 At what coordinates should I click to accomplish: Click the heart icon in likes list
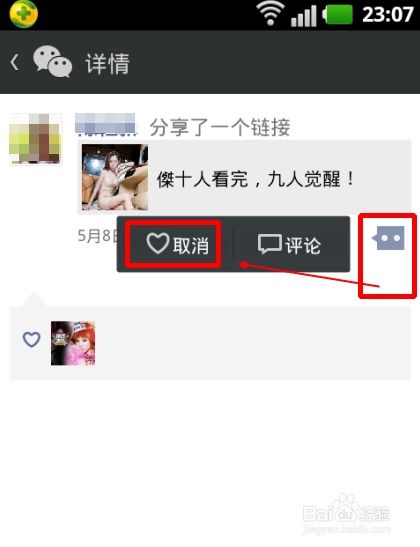(x=31, y=339)
